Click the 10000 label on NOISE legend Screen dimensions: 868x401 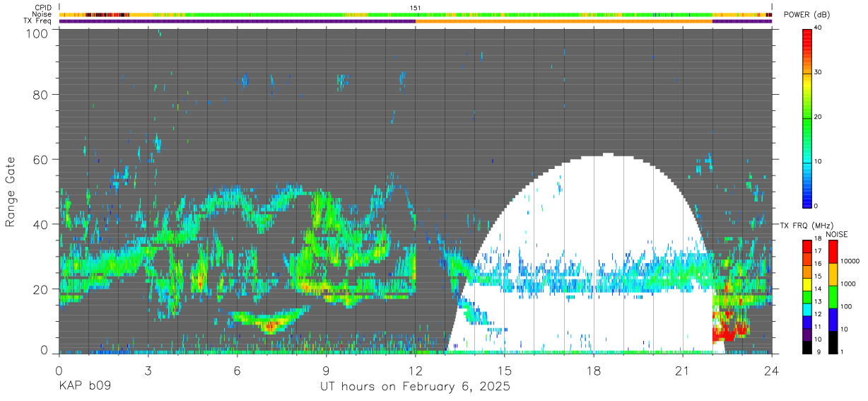pos(850,261)
